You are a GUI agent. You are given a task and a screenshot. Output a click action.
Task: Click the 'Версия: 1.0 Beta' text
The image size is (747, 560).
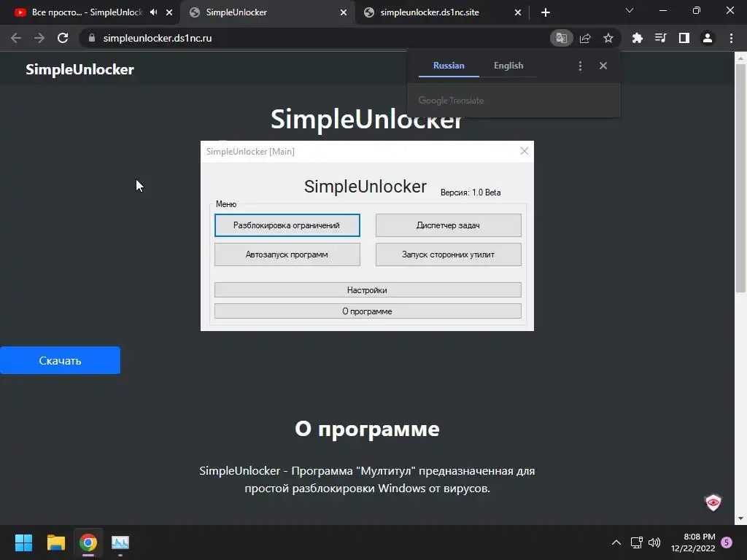[471, 192]
